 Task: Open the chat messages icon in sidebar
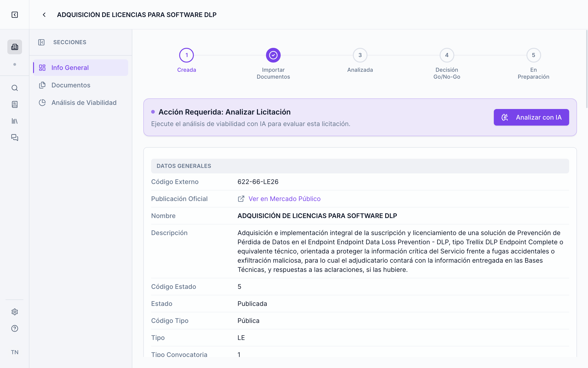tap(14, 138)
